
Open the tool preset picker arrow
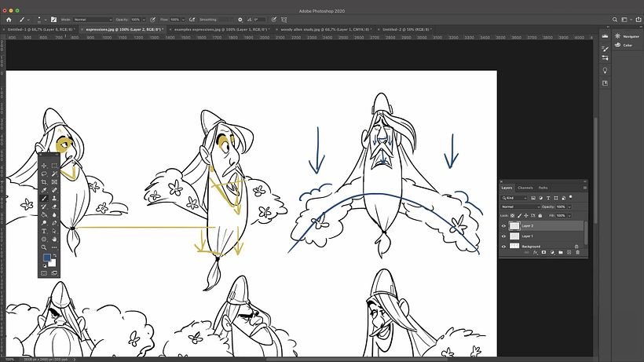click(28, 20)
